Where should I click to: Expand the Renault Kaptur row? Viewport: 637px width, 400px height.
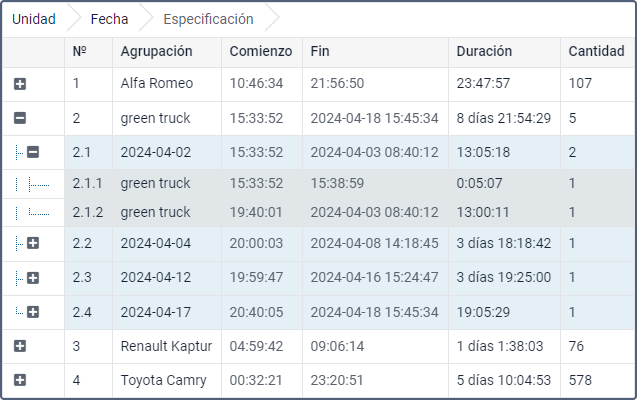click(20, 346)
